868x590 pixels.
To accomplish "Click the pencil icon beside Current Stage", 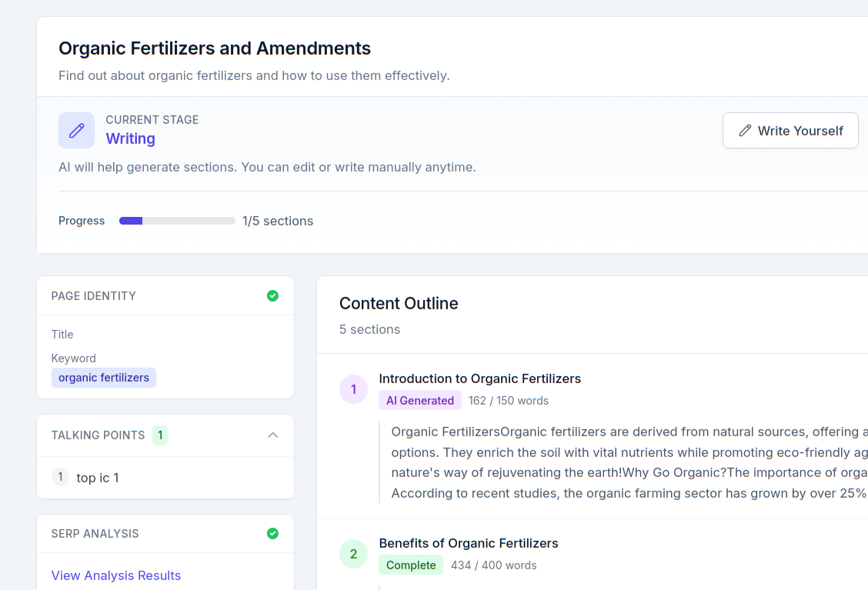I will tap(76, 131).
